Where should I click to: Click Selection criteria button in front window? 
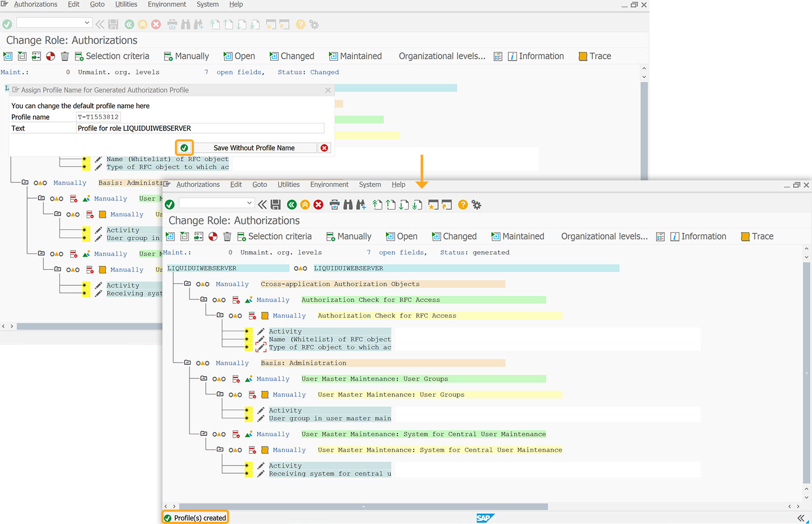click(274, 237)
